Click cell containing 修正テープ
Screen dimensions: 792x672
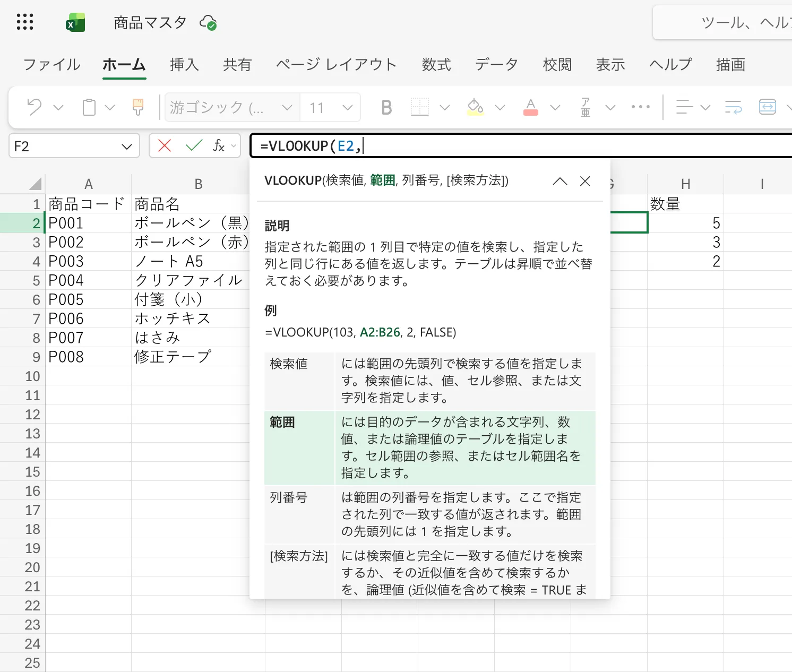pos(191,357)
